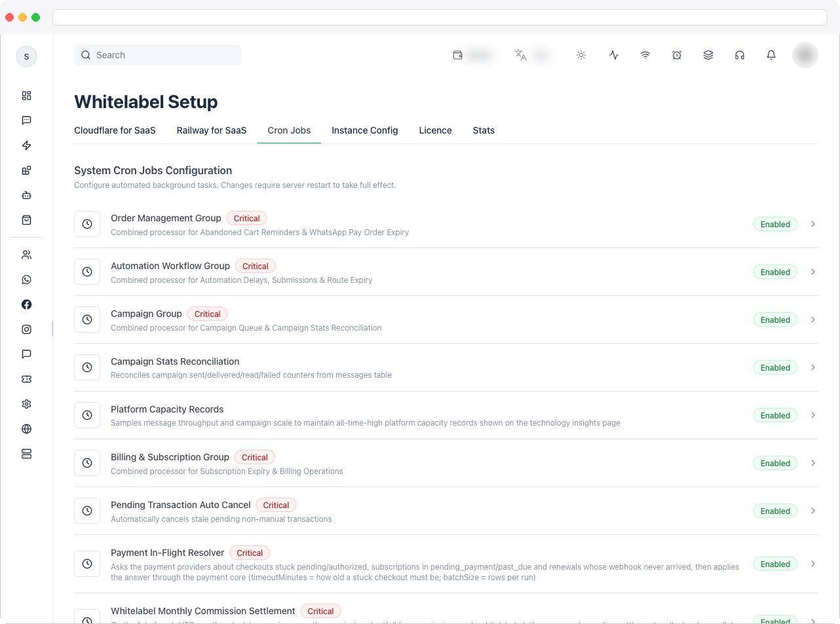
Task: Toggle the sun light/dark theme icon
Action: pyautogui.click(x=581, y=55)
